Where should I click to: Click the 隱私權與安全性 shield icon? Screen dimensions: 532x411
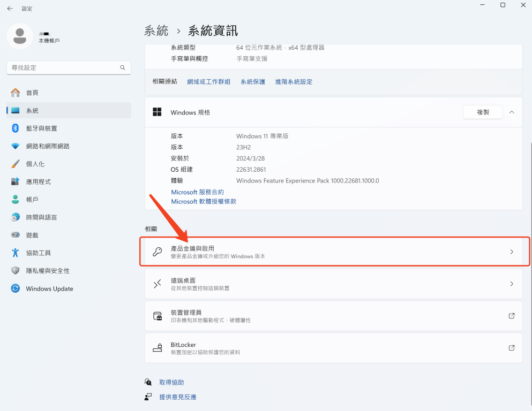click(16, 271)
